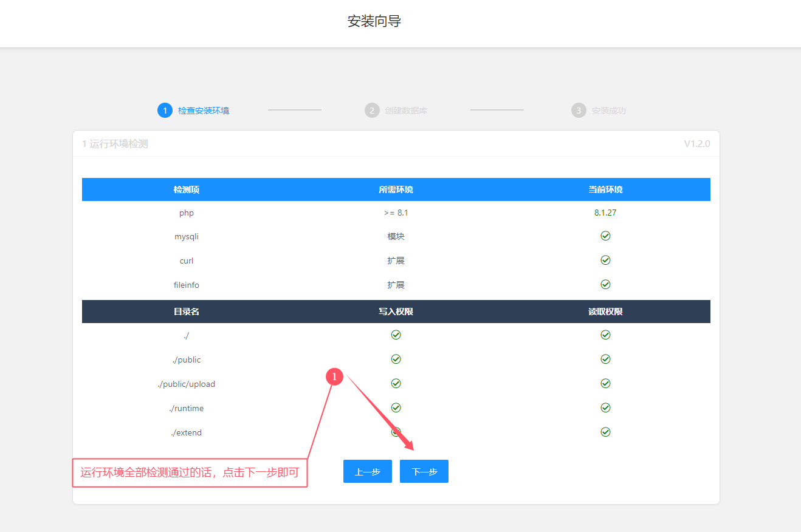The image size is (801, 532).
Task: Click 扩展 in the fileinfo row
Action: (396, 285)
